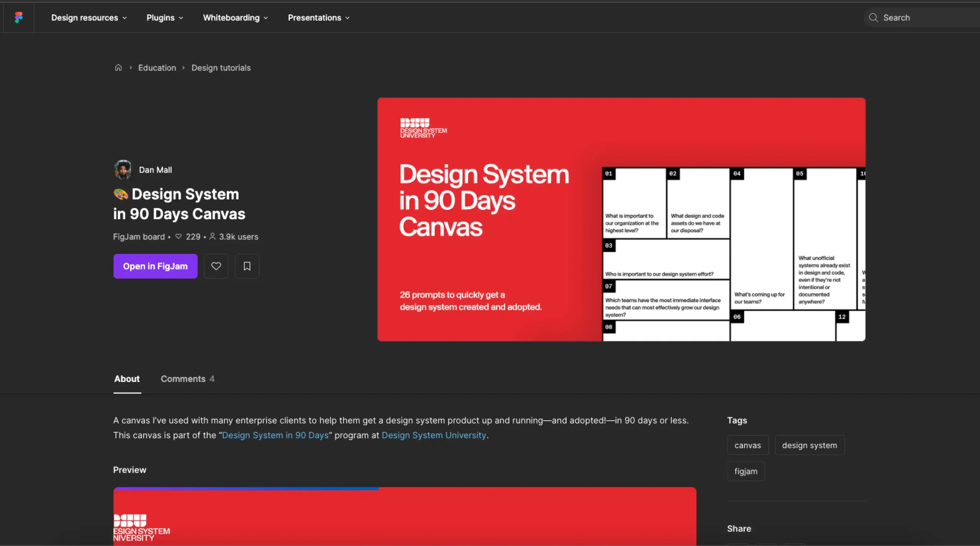Image resolution: width=980 pixels, height=546 pixels.
Task: Switch to the Comments tab
Action: pyautogui.click(x=188, y=379)
